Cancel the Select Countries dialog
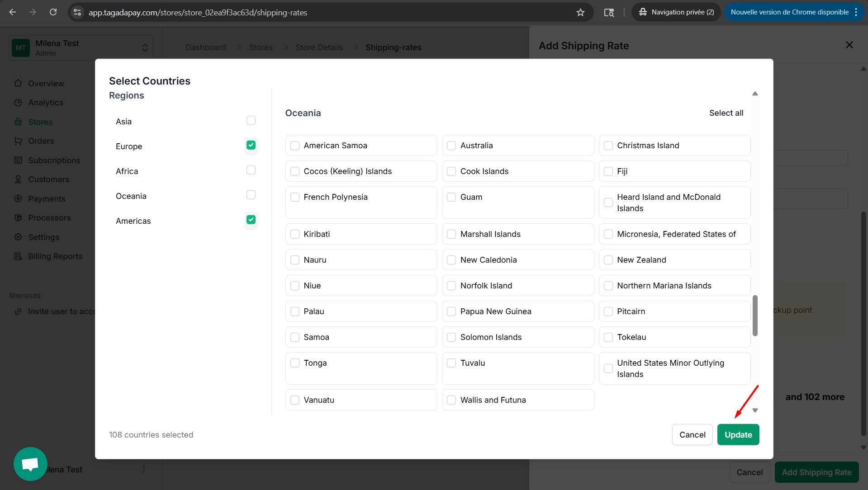The width and height of the screenshot is (868, 490). 692,434
